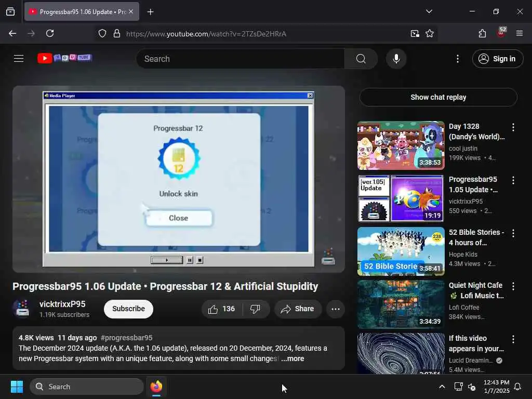This screenshot has width=532, height=399.
Task: Expand description with ...more
Action: click(x=292, y=358)
